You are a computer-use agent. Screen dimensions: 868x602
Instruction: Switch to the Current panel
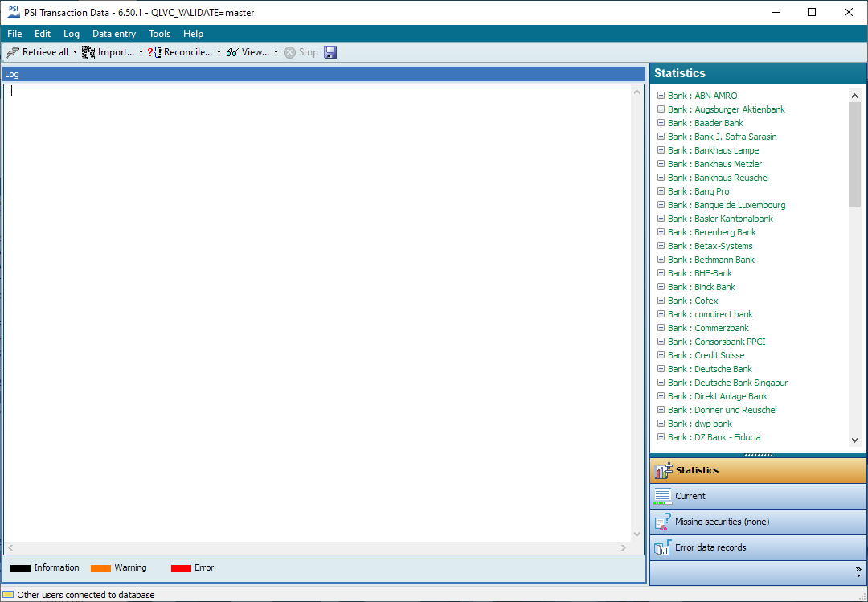690,496
